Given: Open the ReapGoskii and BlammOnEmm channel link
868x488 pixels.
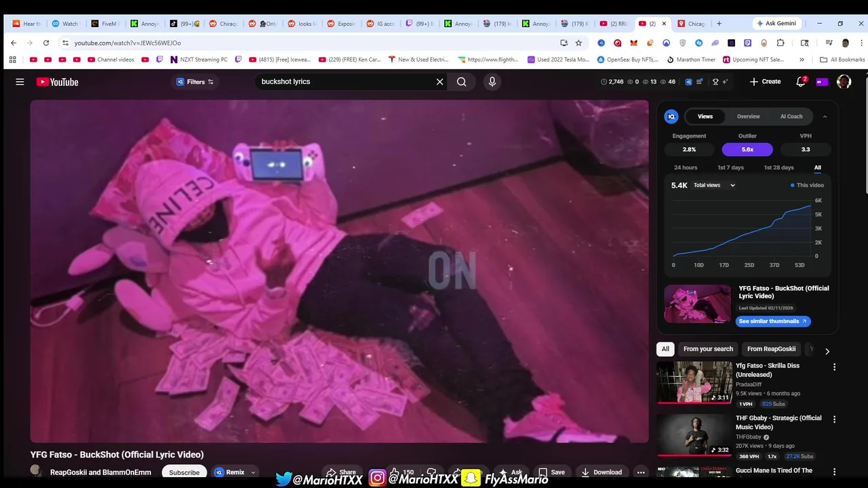Looking at the screenshot, I should coord(100,472).
